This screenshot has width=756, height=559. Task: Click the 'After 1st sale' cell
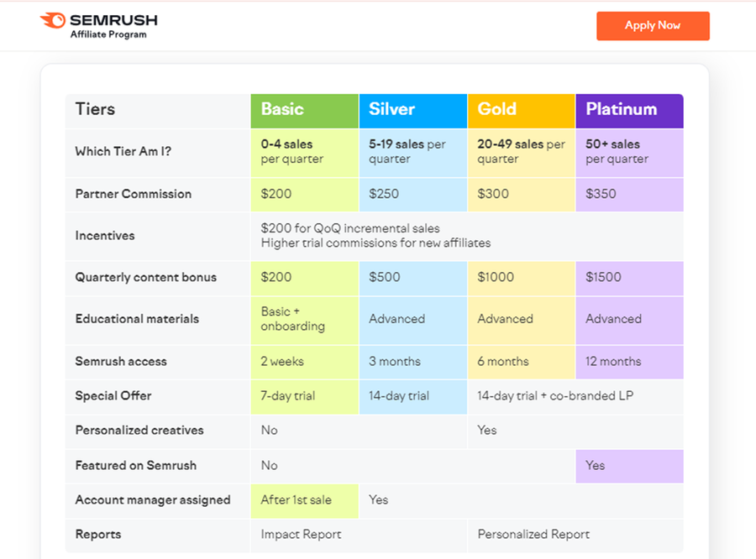click(305, 501)
